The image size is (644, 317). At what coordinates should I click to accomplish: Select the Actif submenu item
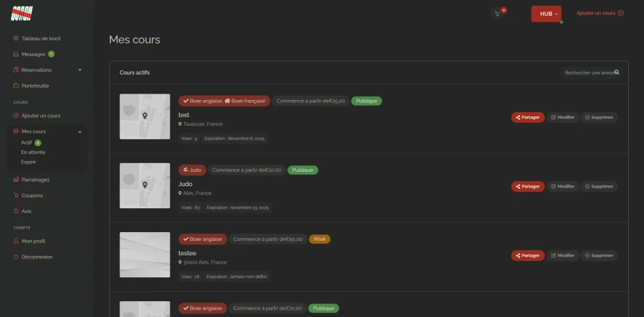coord(26,143)
